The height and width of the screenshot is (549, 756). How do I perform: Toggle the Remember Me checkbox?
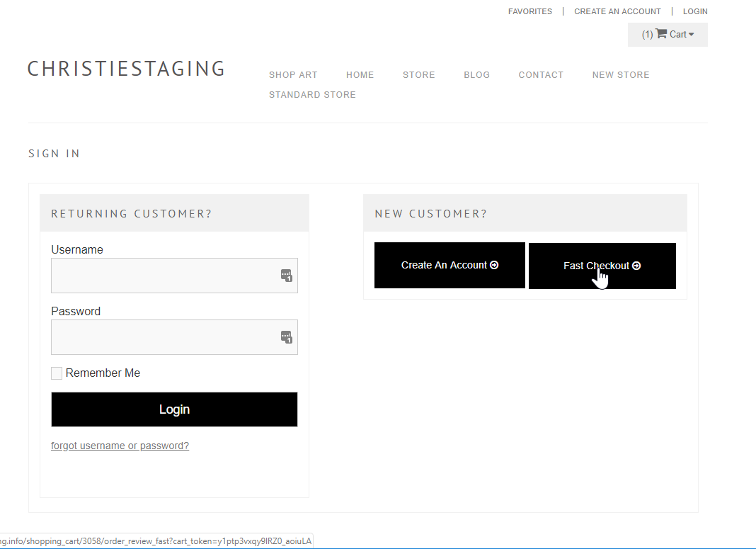(x=57, y=373)
